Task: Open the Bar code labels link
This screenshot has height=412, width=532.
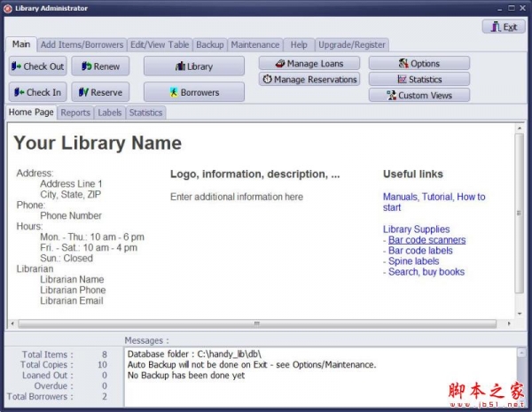Action: pos(420,250)
